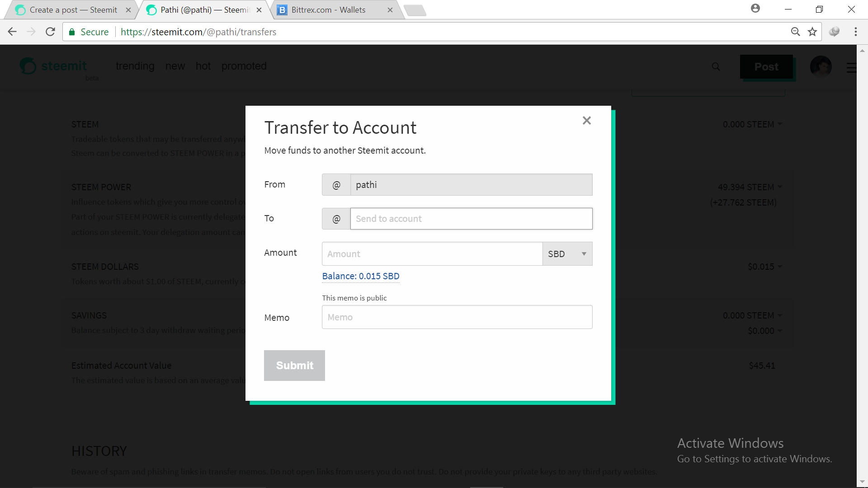Go back in browser history
The width and height of the screenshot is (868, 488).
[x=12, y=32]
